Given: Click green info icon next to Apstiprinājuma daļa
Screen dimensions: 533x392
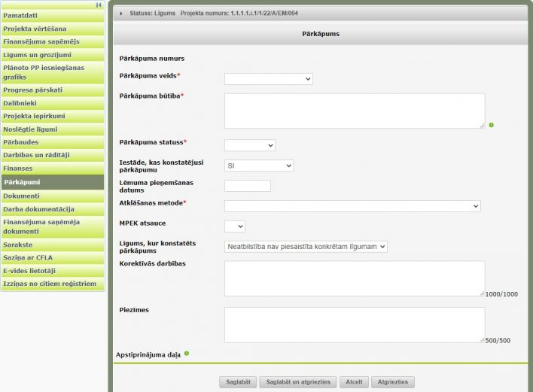Looking at the screenshot, I should (187, 353).
